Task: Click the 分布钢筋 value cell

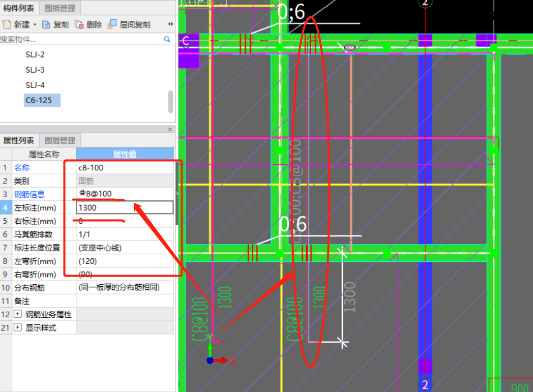Action: click(125, 287)
